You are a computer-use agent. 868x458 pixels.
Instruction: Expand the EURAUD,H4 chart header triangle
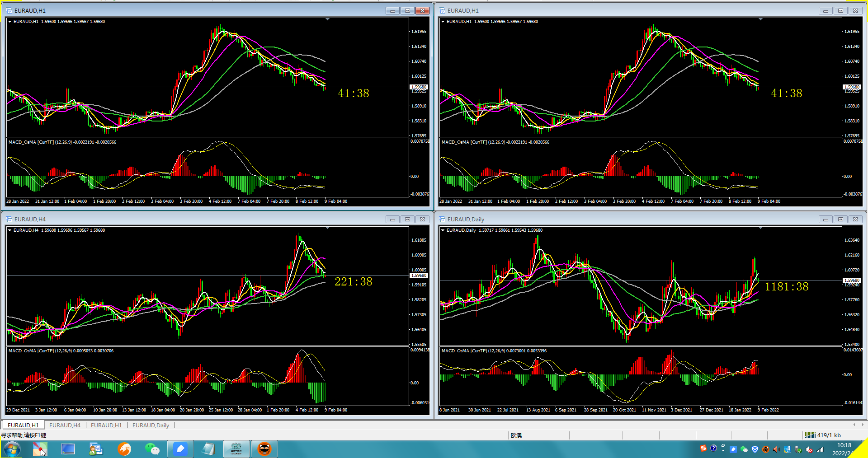pyautogui.click(x=9, y=230)
